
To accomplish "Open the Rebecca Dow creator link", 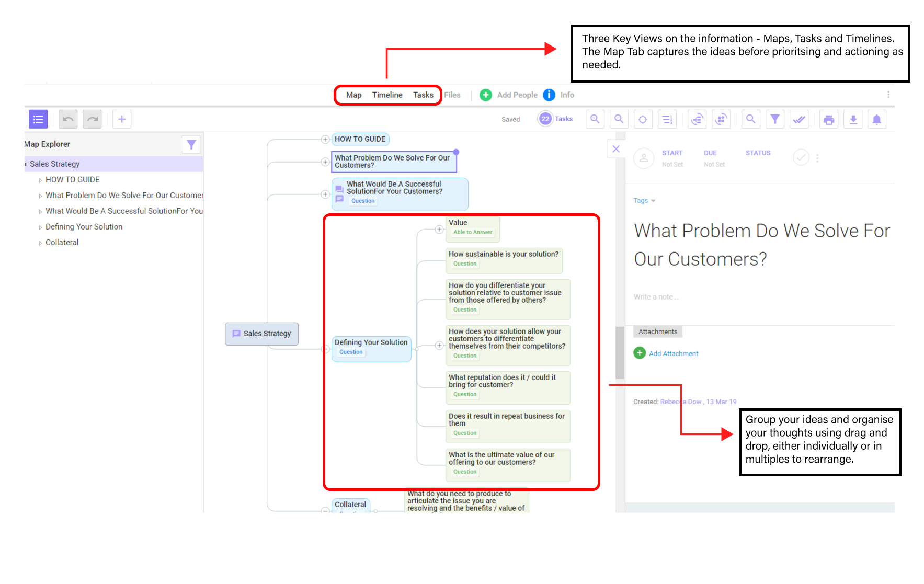I will point(680,402).
